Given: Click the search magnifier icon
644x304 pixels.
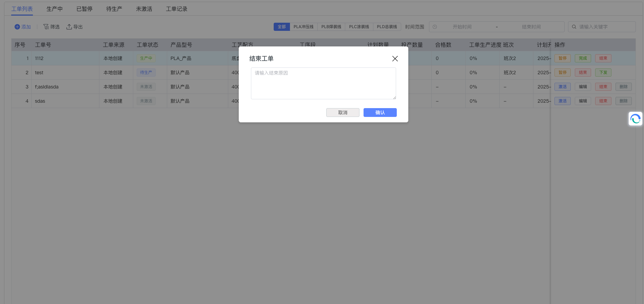Looking at the screenshot, I should pyautogui.click(x=574, y=27).
